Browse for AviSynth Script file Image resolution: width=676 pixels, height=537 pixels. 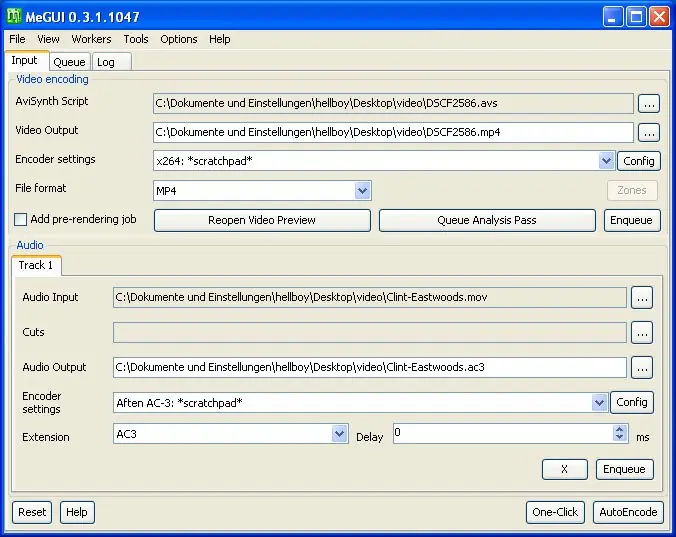649,103
